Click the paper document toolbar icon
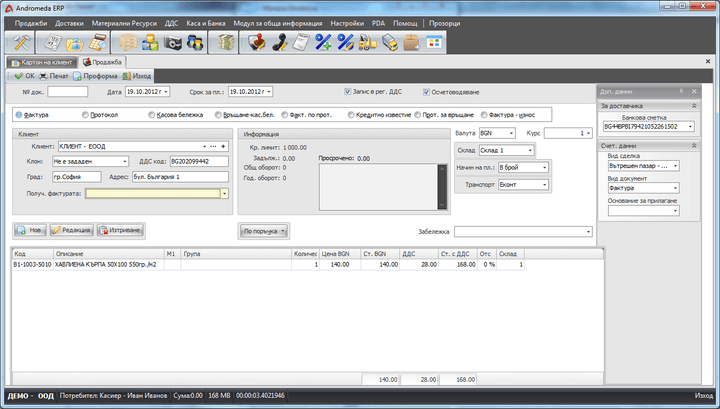 click(301, 43)
